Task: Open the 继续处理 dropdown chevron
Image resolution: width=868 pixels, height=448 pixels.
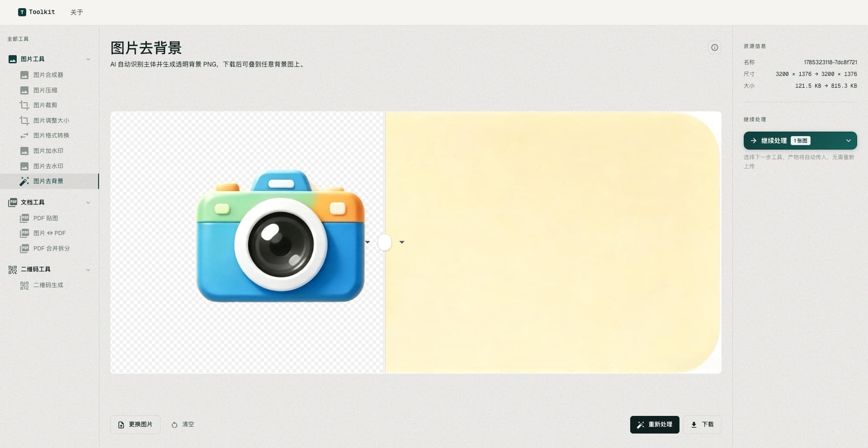Action: point(848,141)
